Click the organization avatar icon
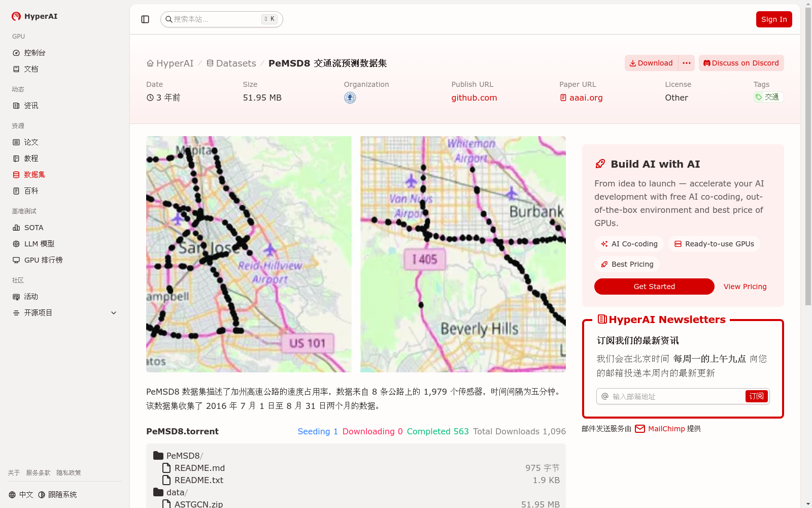Image resolution: width=812 pixels, height=508 pixels. 350,98
